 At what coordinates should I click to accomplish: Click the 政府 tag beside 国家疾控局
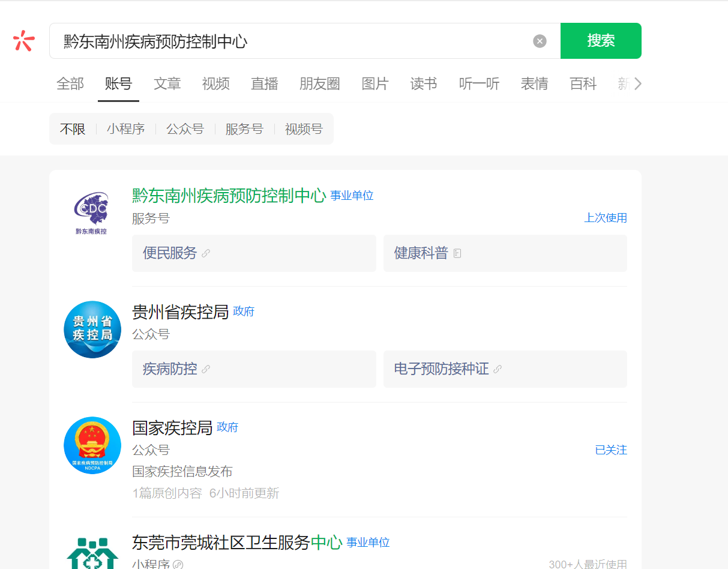click(x=227, y=427)
